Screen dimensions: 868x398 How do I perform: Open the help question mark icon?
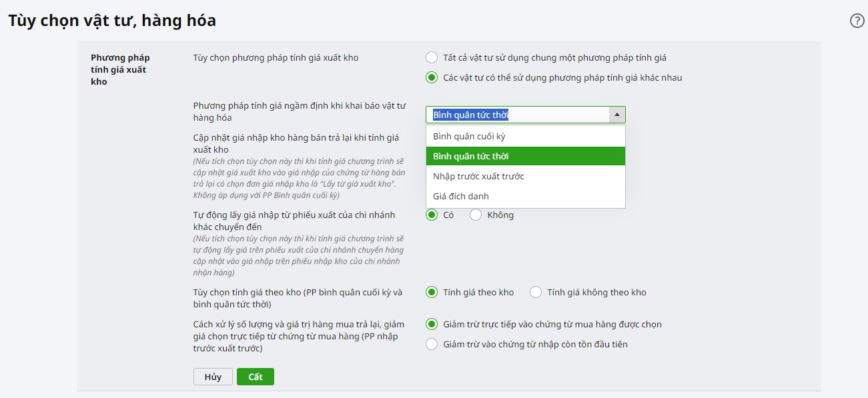pyautogui.click(x=857, y=21)
